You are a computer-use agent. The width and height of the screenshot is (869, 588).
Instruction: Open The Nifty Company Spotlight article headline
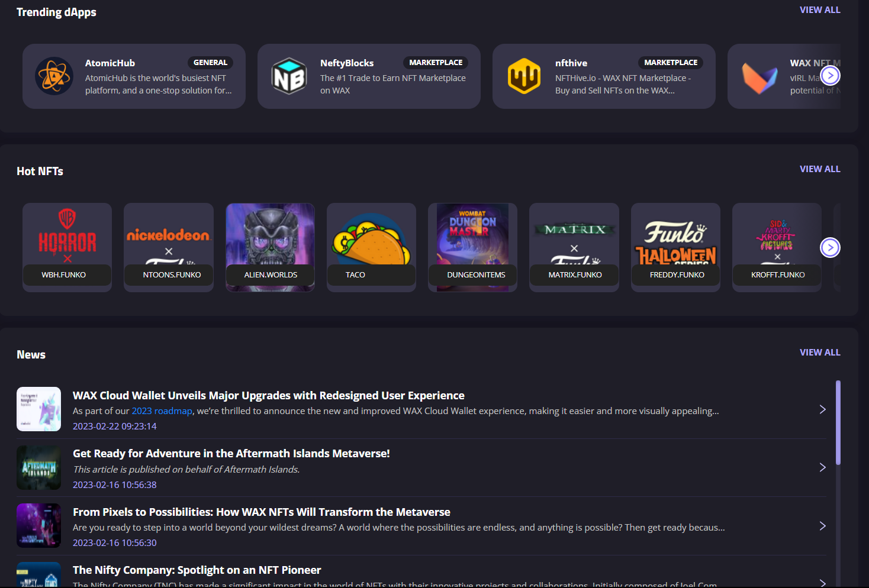pos(197,570)
